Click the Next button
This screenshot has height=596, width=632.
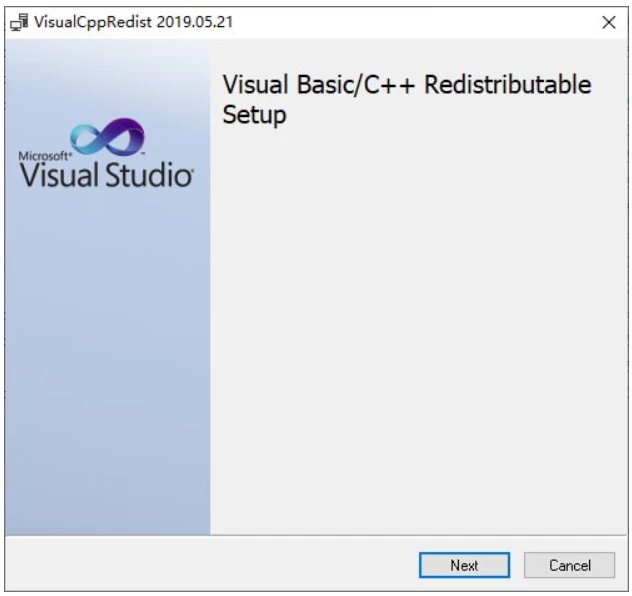pos(464,565)
